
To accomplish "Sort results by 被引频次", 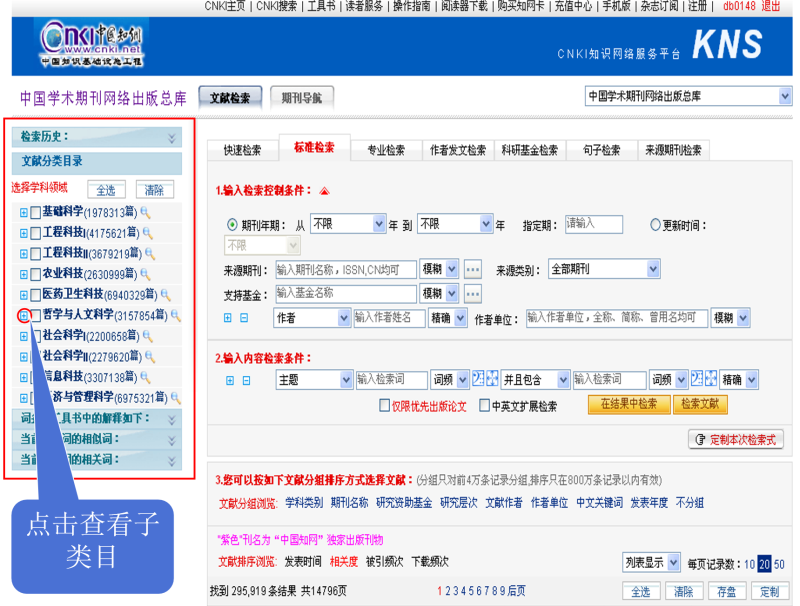I will pos(384,562).
